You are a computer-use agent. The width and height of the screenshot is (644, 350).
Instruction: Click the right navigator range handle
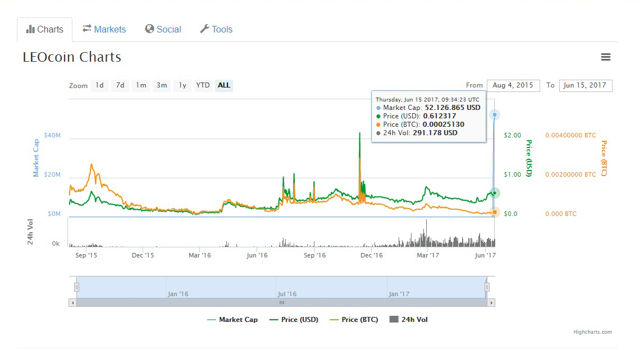coord(487,287)
